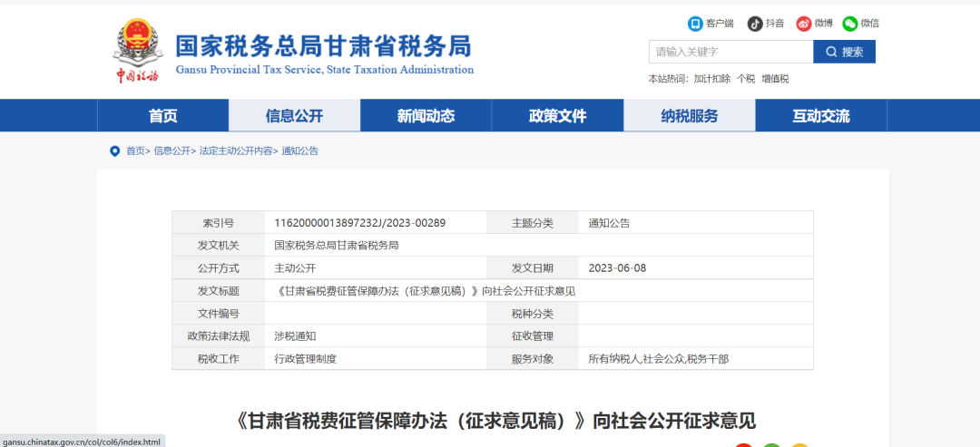Open the 政策文件 navigation tab
The height and width of the screenshot is (447, 980).
pyautogui.click(x=558, y=115)
